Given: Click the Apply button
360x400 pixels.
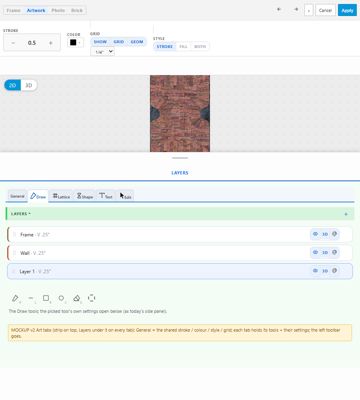Looking at the screenshot, I should pyautogui.click(x=347, y=10).
